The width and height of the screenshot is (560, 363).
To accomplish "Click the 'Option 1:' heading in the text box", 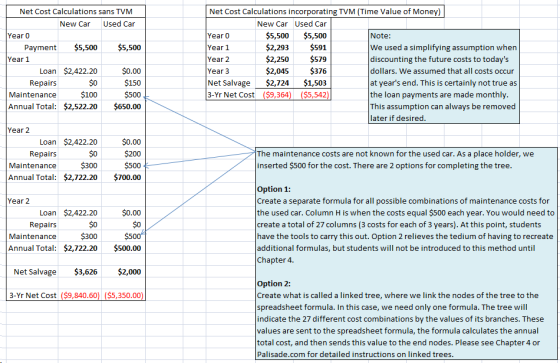I will pyautogui.click(x=274, y=189).
